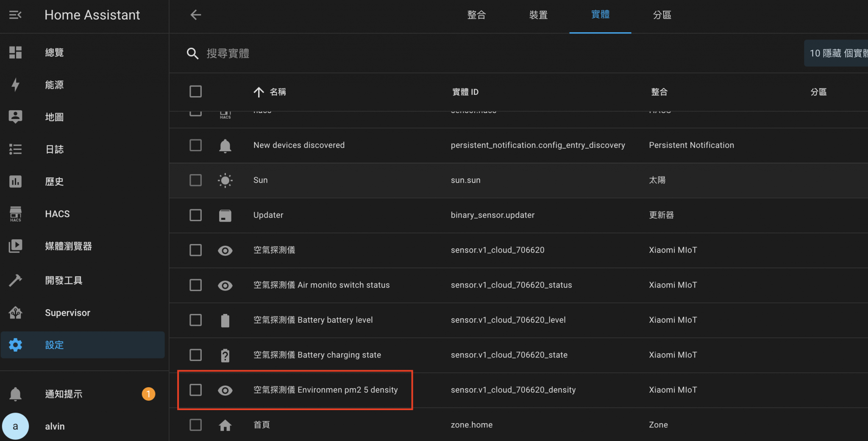Open the 開發工具 developer tools icon
The image size is (868, 441).
point(16,280)
